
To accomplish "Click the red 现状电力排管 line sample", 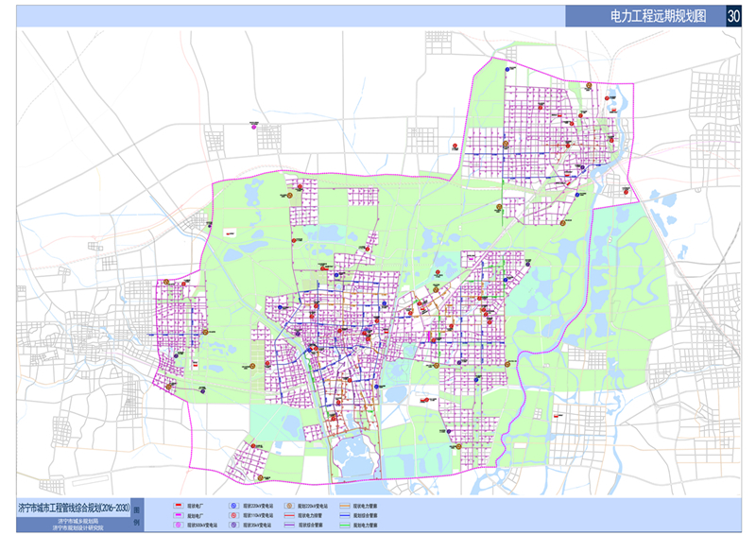I will click(289, 515).
